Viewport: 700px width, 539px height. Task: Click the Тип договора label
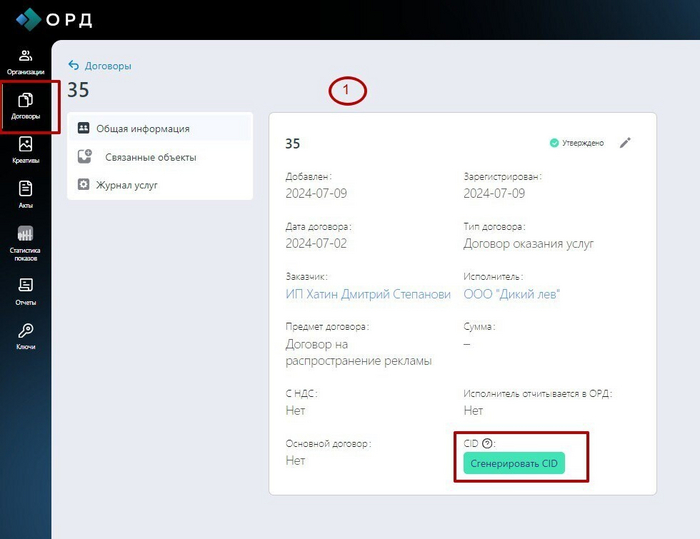click(x=494, y=227)
